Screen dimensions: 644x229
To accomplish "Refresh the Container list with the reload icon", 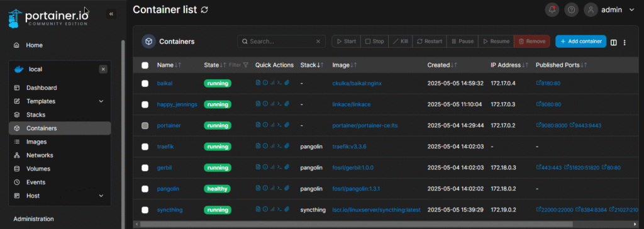I will point(204,10).
